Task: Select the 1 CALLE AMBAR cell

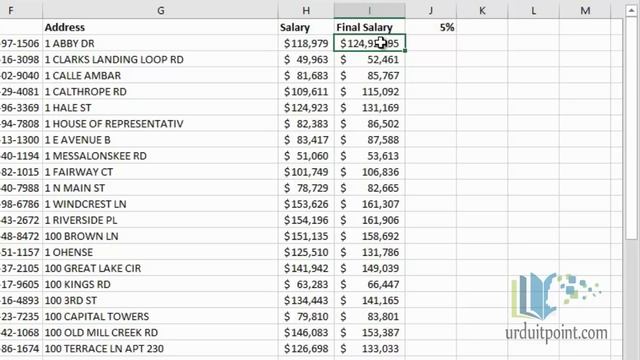Action: (160, 76)
